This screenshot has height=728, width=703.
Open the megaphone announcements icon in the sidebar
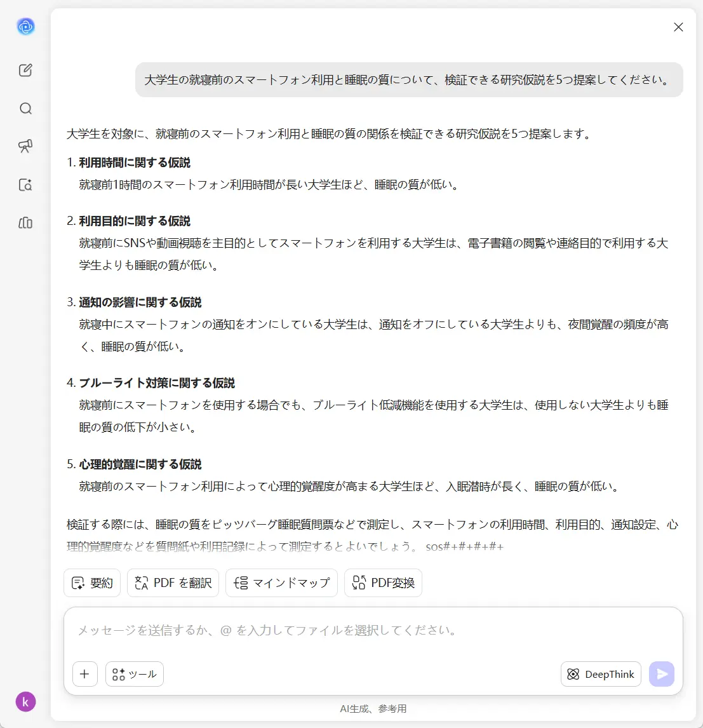(x=25, y=146)
